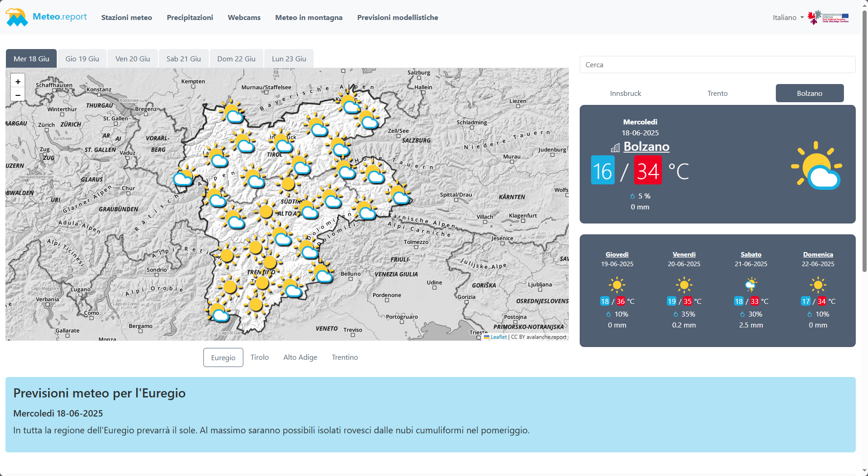The width and height of the screenshot is (868, 476).
Task: Click Sunday's sunny forecast icon
Action: 818,285
